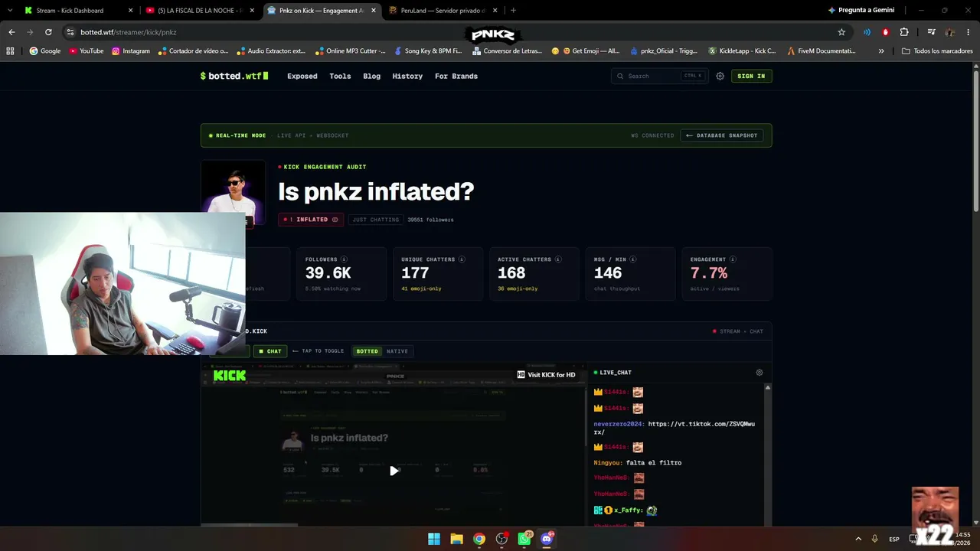The height and width of the screenshot is (551, 980).
Task: Close the Stream - Kick Dashboard tab
Action: coord(130,11)
